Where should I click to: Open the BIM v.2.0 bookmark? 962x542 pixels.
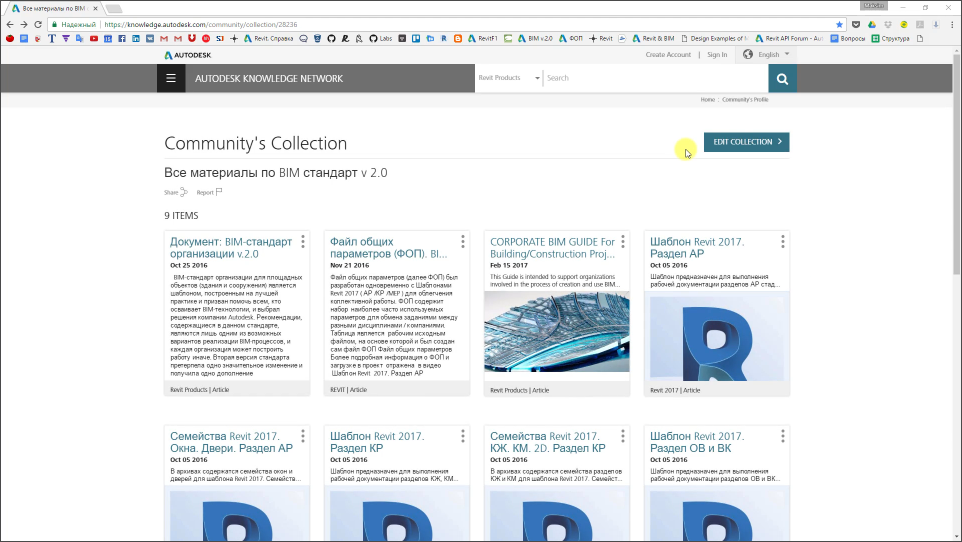pyautogui.click(x=536, y=39)
